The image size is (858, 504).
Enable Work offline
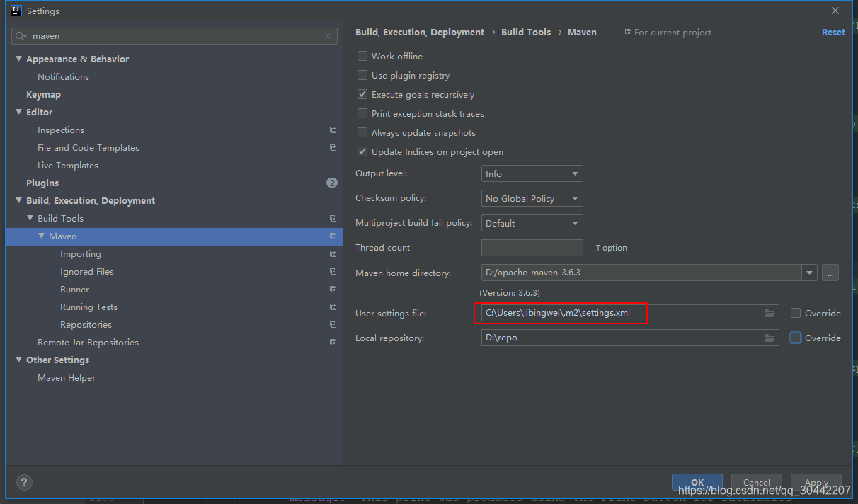(362, 56)
